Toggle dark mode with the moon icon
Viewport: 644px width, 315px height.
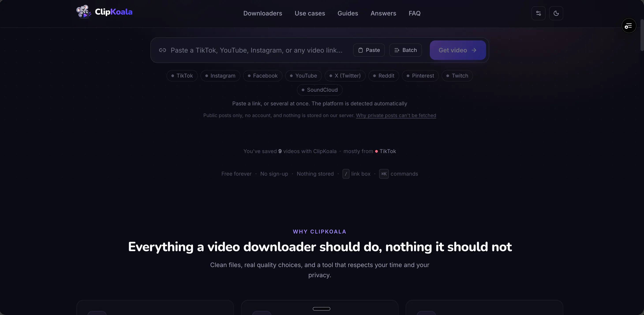point(556,13)
